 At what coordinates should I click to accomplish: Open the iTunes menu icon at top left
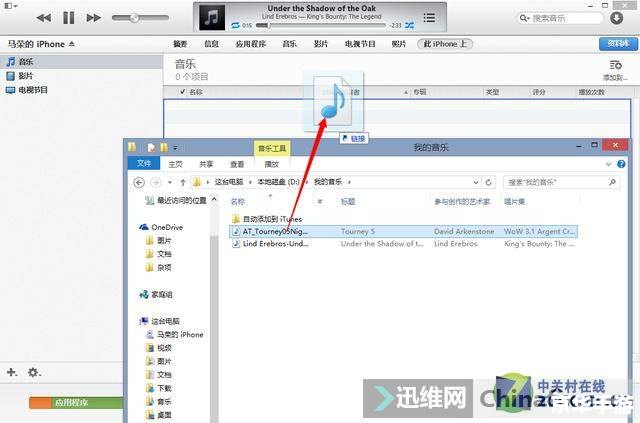(x=10, y=6)
